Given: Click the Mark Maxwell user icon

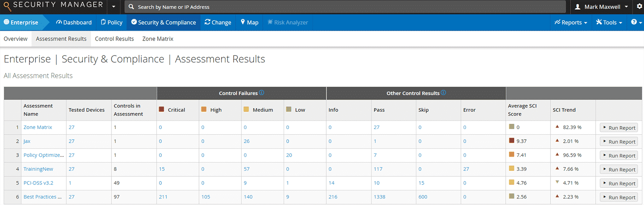Looking at the screenshot, I should (578, 7).
